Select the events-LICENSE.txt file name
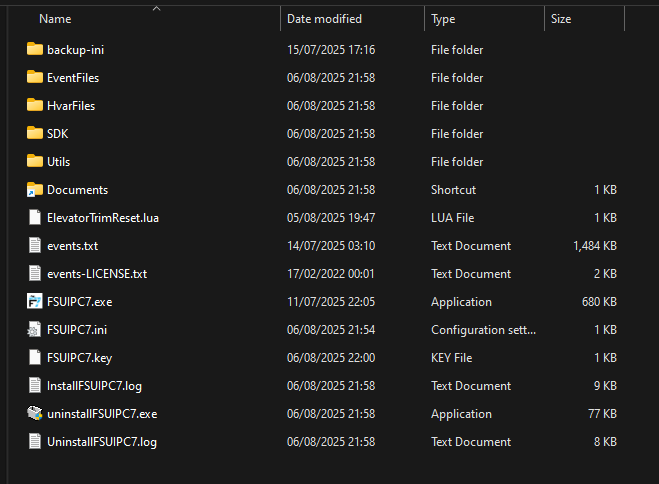This screenshot has height=484, width=659. click(x=97, y=274)
